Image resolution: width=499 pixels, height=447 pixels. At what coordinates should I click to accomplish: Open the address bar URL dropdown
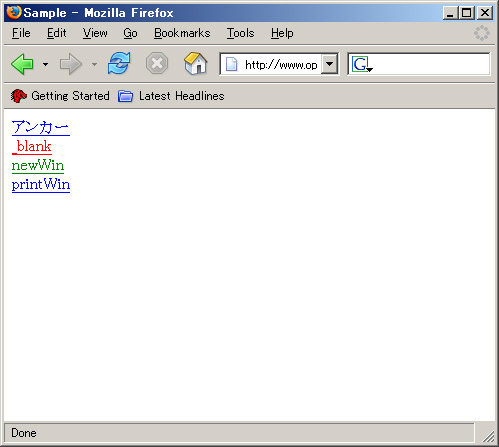click(x=329, y=64)
